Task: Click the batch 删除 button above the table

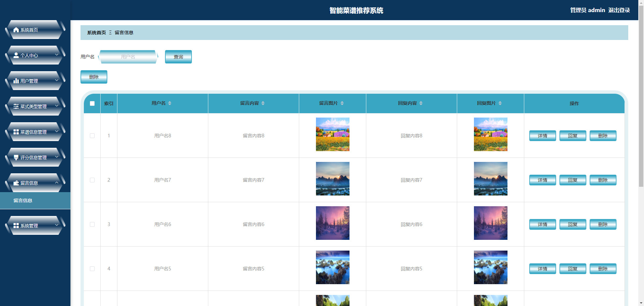Action: click(94, 77)
